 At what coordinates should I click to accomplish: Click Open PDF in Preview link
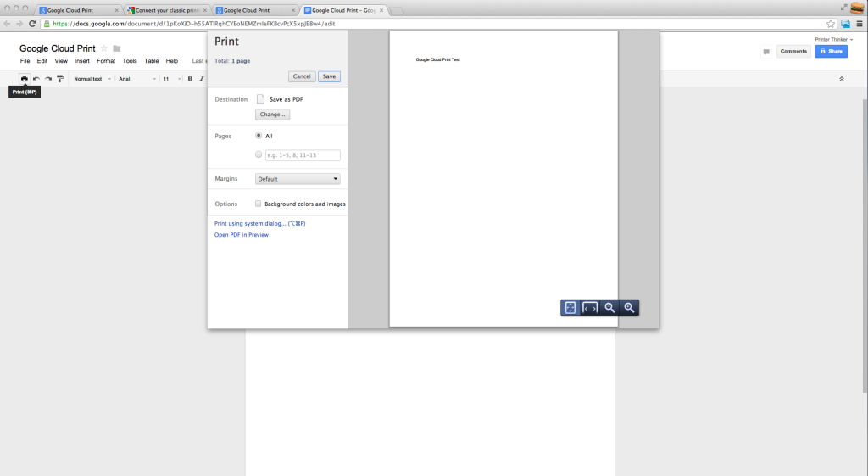[x=242, y=235]
